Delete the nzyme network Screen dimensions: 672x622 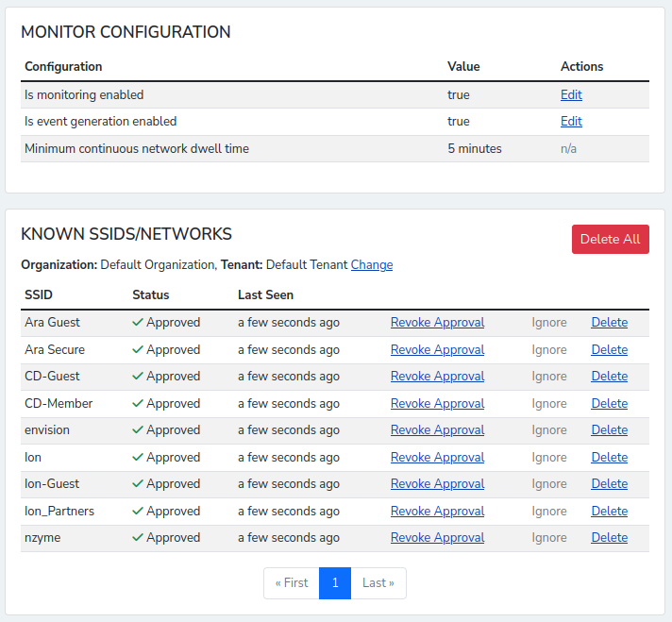click(610, 538)
